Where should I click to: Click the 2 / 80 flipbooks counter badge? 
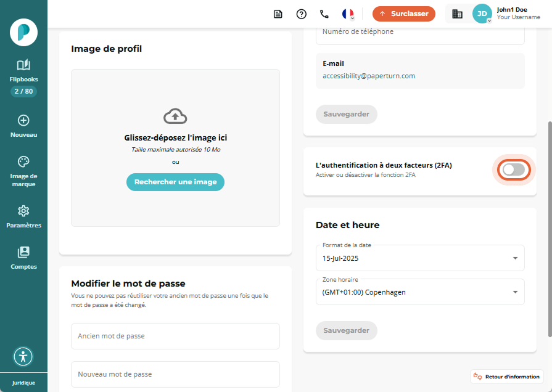pyautogui.click(x=23, y=91)
